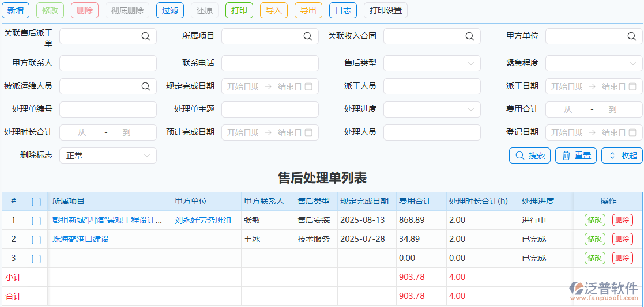Click 从 field of 费用合计 range
This screenshot has width=644, height=307.
pyautogui.click(x=567, y=109)
